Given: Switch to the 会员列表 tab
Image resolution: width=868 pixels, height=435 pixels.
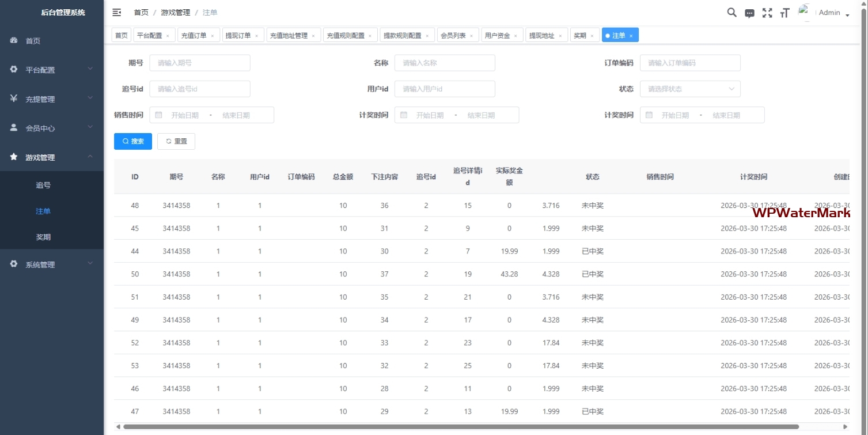Looking at the screenshot, I should point(453,36).
